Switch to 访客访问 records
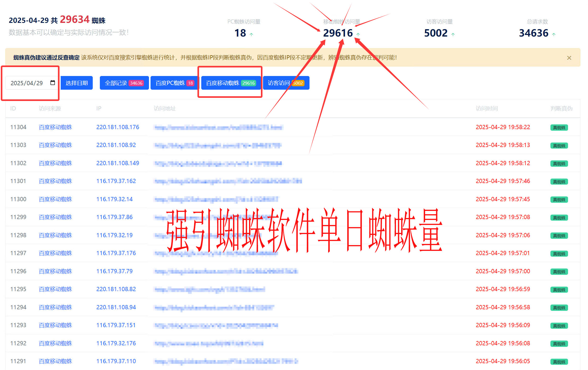This screenshot has width=588, height=370. (286, 83)
